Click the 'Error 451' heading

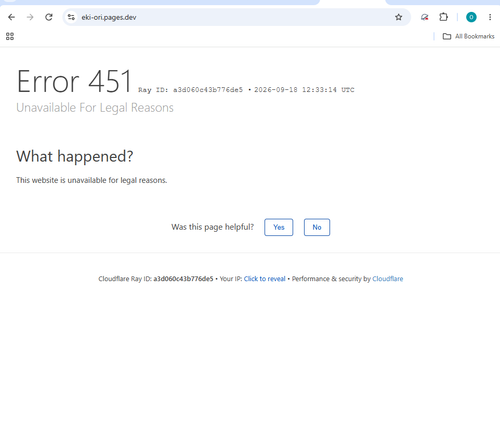[74, 81]
